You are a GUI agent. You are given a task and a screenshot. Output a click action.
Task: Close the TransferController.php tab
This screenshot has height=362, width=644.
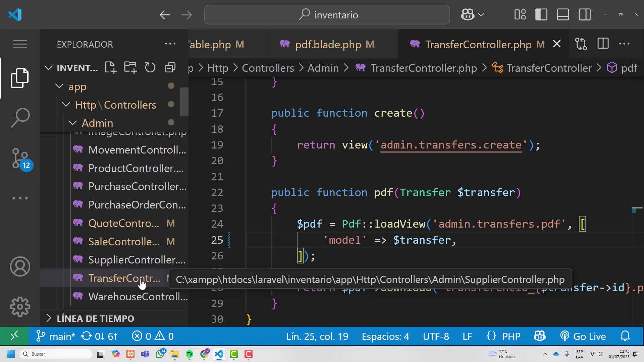coord(557,44)
